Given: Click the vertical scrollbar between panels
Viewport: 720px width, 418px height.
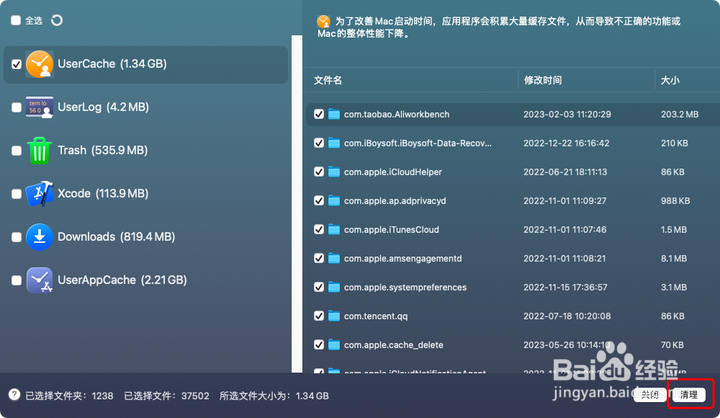Looking at the screenshot, I should tap(297, 204).
